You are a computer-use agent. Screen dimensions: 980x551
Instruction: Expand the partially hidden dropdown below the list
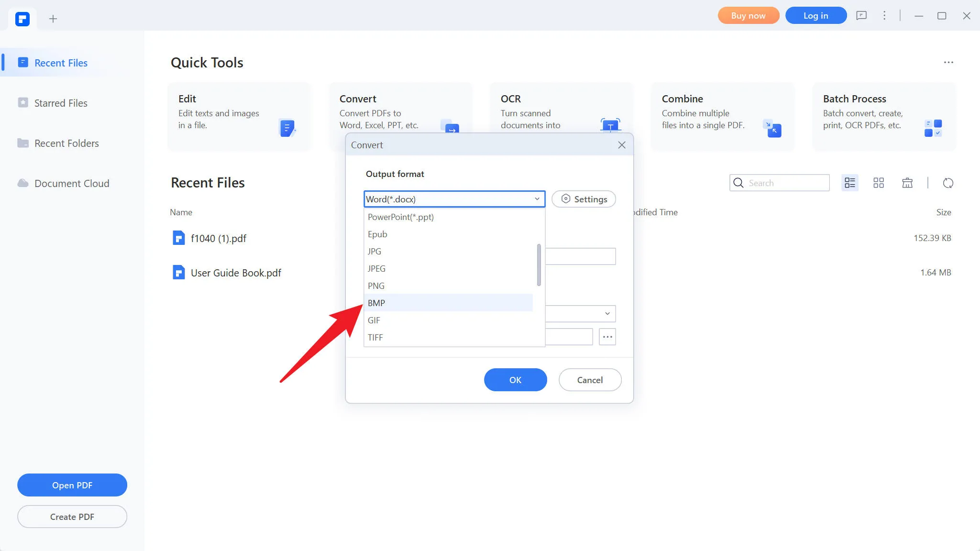607,314
